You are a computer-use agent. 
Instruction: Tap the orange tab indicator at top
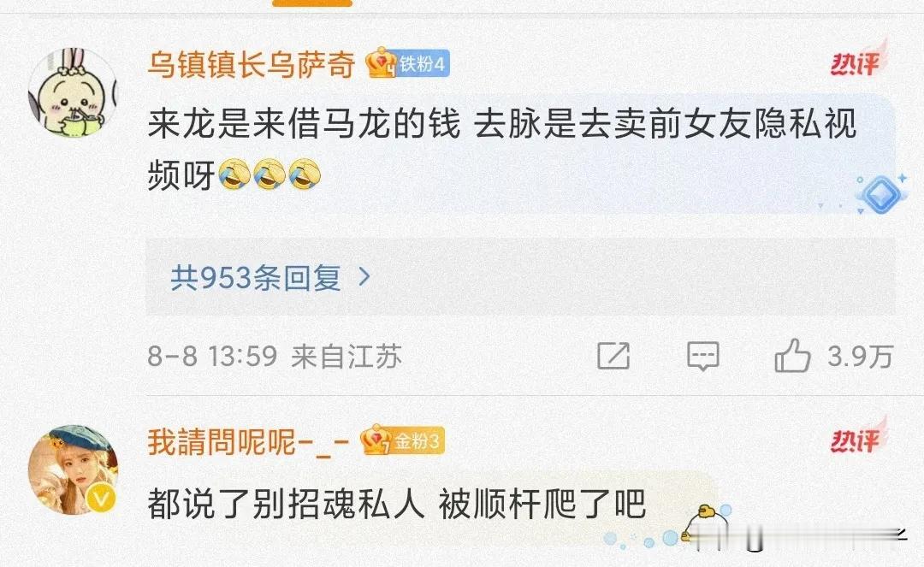(312, 3)
